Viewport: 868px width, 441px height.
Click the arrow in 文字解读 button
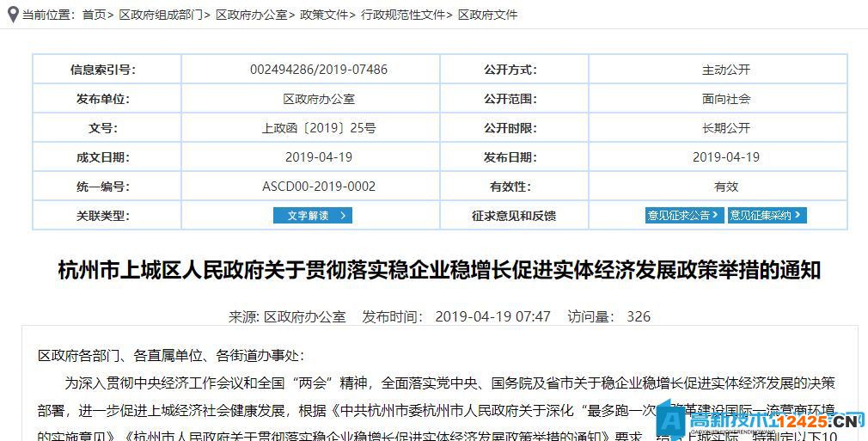coord(343,216)
